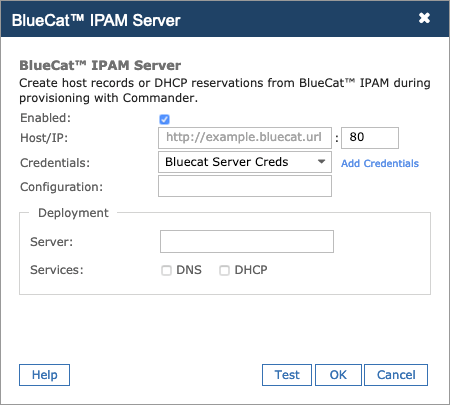Cancel the dialog
The width and height of the screenshot is (450, 405).
(396, 375)
